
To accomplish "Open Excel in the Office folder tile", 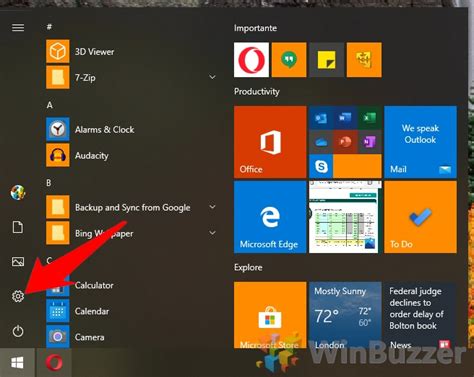I will (x=370, y=118).
